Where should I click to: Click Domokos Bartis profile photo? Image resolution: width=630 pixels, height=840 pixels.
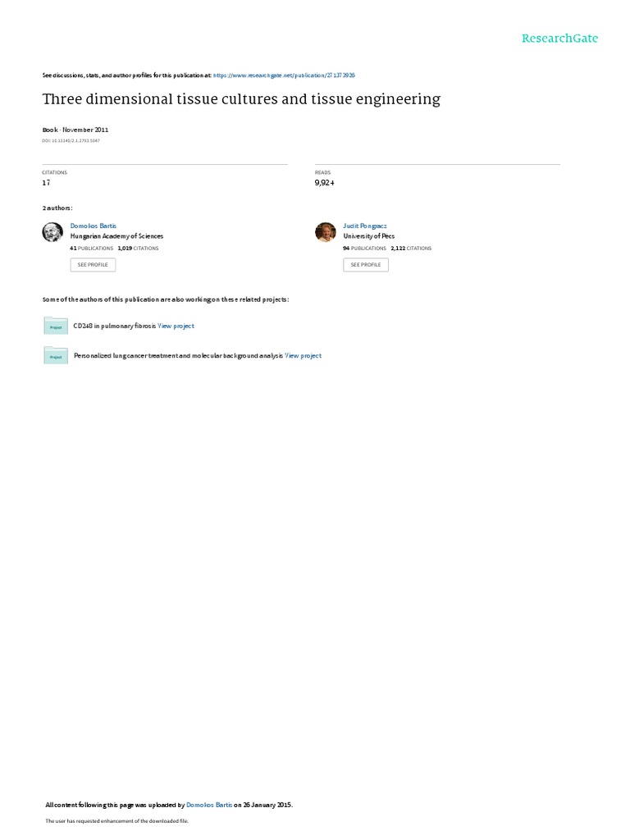52,232
